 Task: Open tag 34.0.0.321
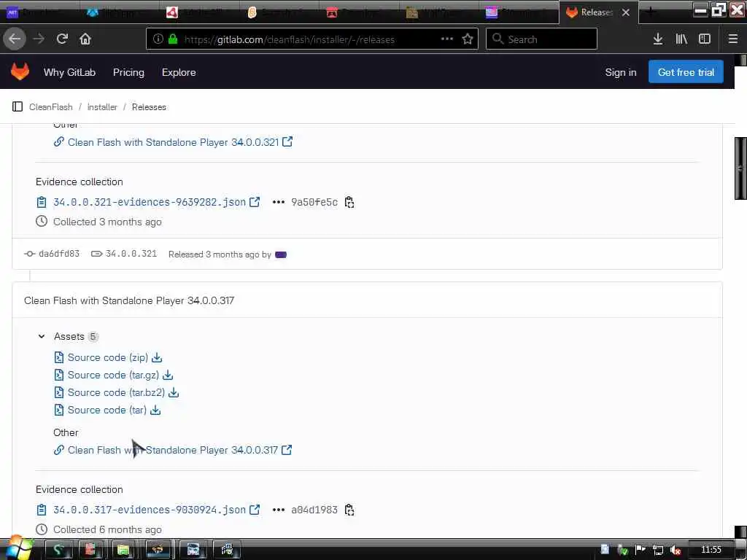click(x=131, y=254)
